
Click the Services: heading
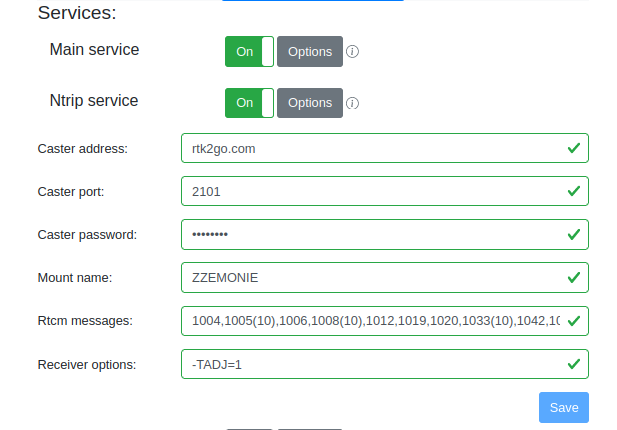77,13
